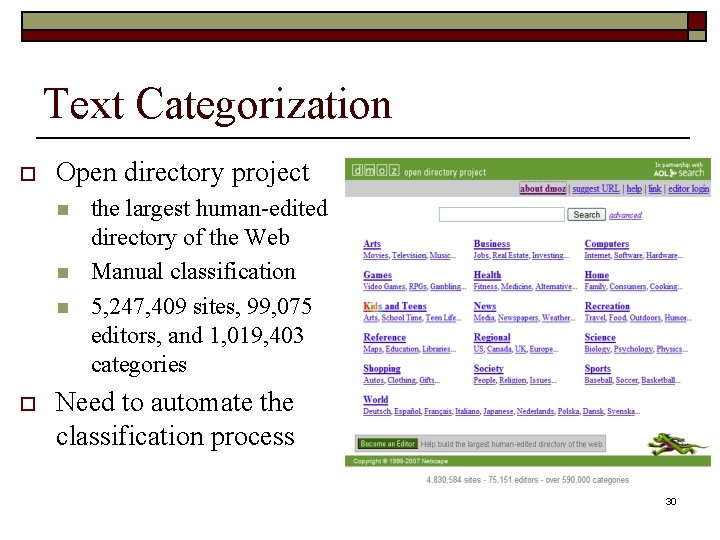The height and width of the screenshot is (540, 720).
Task: Click the Japanese language link
Action: tap(498, 412)
